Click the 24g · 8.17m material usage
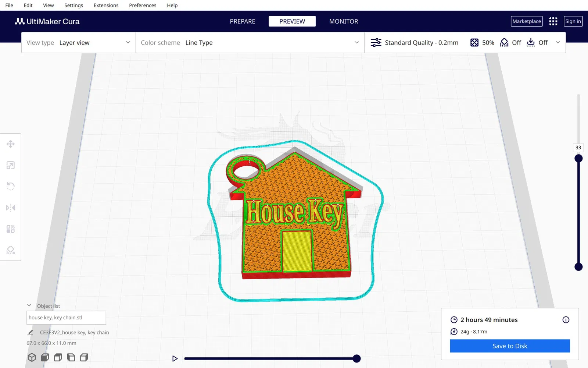The height and width of the screenshot is (368, 588). (474, 332)
